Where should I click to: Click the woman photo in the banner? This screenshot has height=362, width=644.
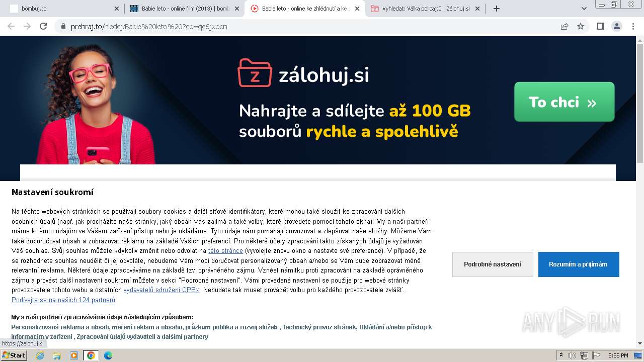[x=97, y=103]
